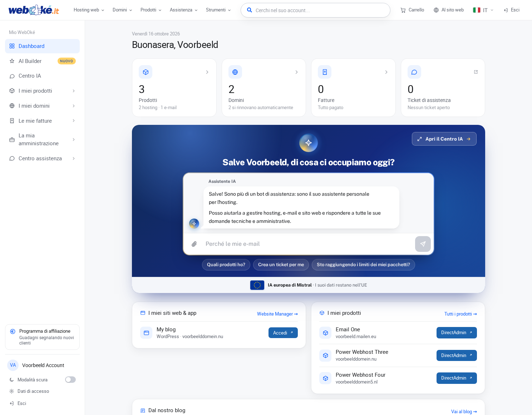Click the WebOké.it logo
This screenshot has height=415, width=532.
pos(34,10)
